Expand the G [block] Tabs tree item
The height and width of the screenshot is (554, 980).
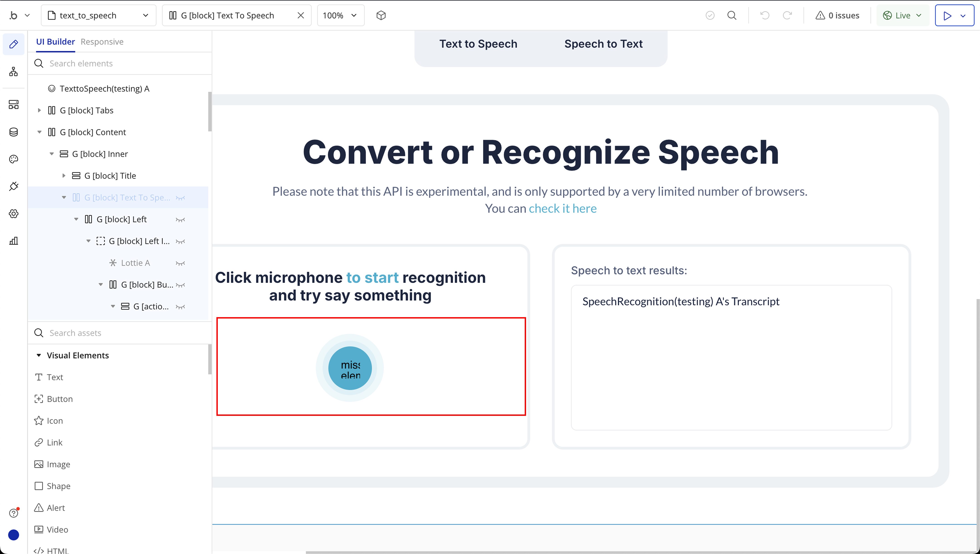click(x=39, y=110)
